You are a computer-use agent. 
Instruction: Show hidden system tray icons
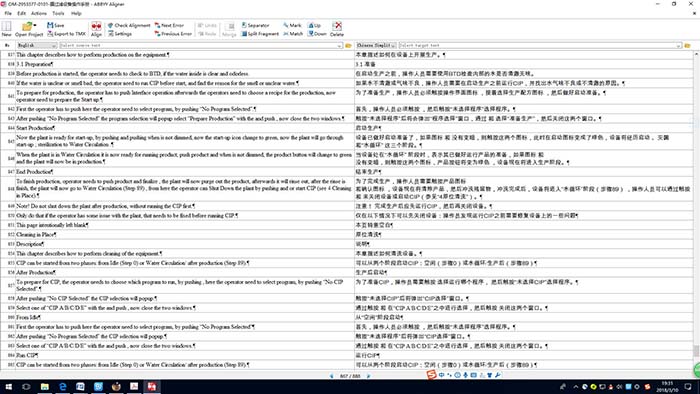[x=576, y=387]
